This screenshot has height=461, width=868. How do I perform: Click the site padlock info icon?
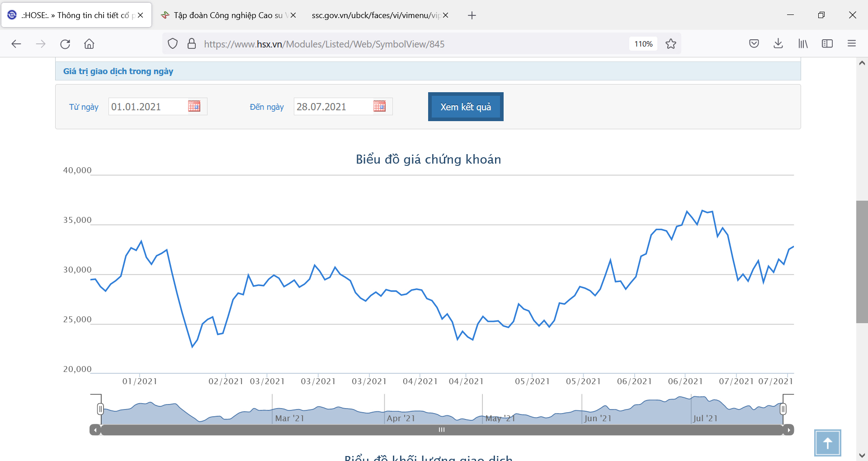coord(192,44)
